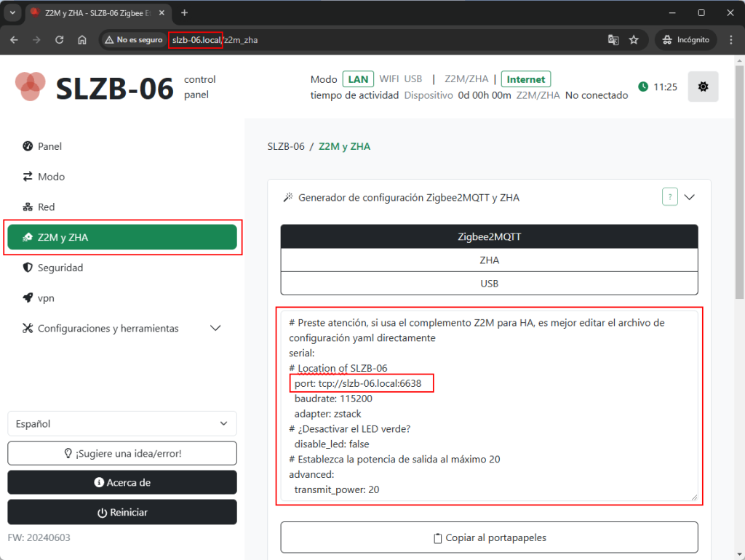
Task: Click the gear settings icon in header
Action: pyautogui.click(x=702, y=87)
